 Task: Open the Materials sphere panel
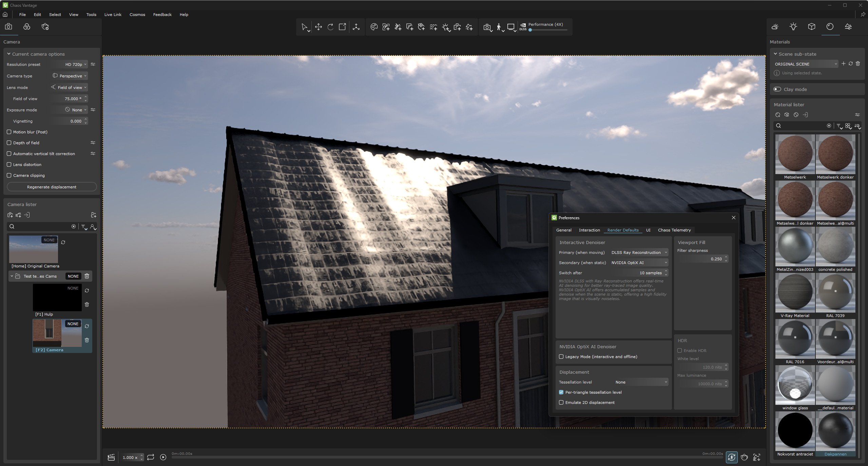[830, 27]
